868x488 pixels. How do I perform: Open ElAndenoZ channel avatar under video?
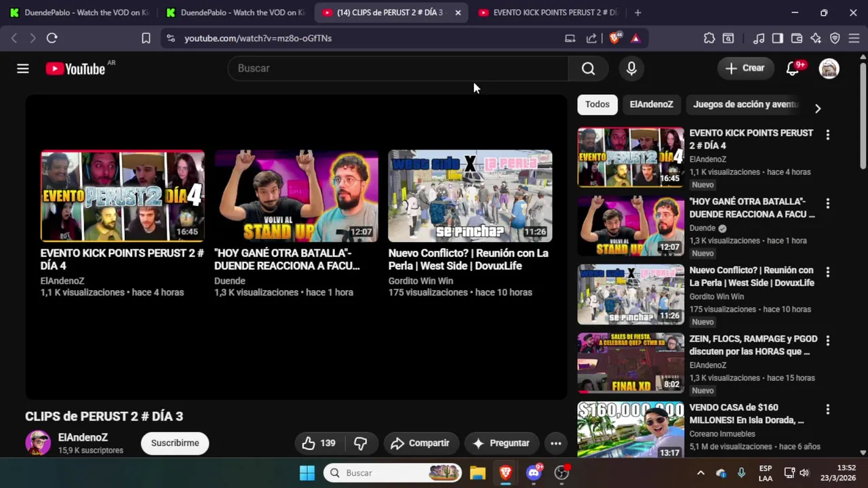pos(38,443)
